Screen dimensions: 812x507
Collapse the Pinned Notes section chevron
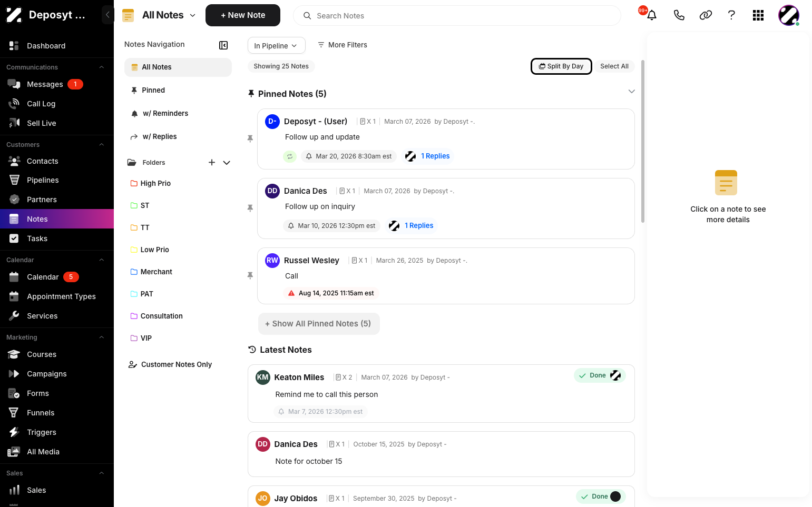click(632, 92)
